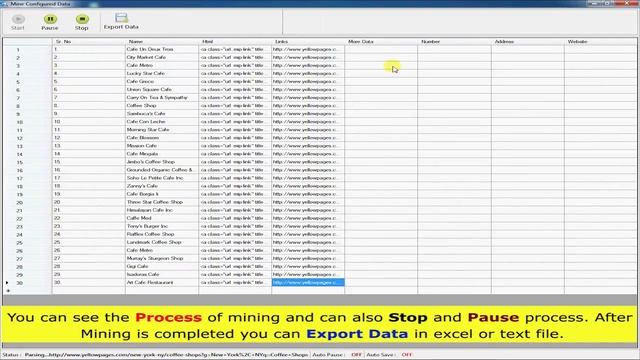Select the Landmark Coffee Shop cell

pyautogui.click(x=162, y=242)
